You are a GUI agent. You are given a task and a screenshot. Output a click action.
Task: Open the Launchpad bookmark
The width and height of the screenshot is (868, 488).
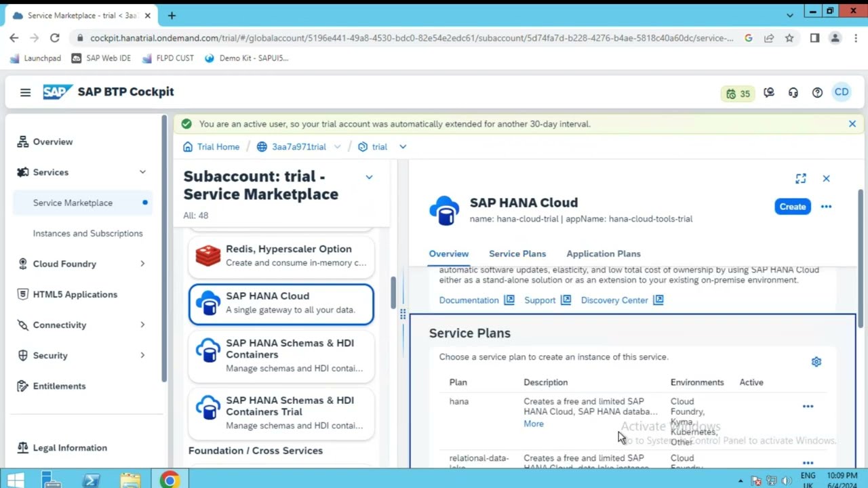(x=36, y=58)
